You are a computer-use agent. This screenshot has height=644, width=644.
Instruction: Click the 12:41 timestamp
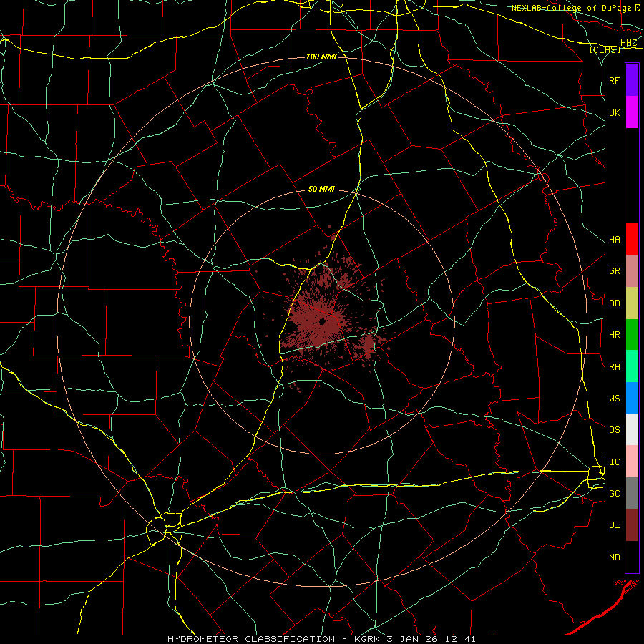tap(459, 639)
